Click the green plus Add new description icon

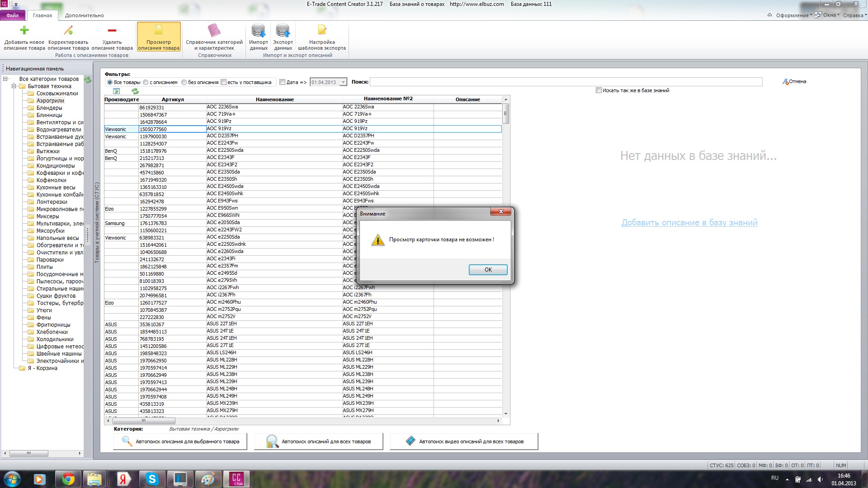(x=24, y=30)
